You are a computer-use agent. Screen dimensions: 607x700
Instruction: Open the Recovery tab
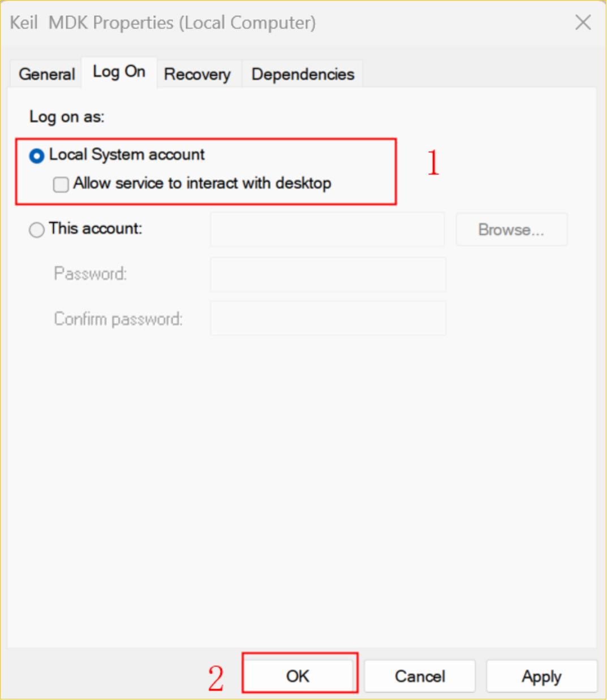[x=197, y=74]
